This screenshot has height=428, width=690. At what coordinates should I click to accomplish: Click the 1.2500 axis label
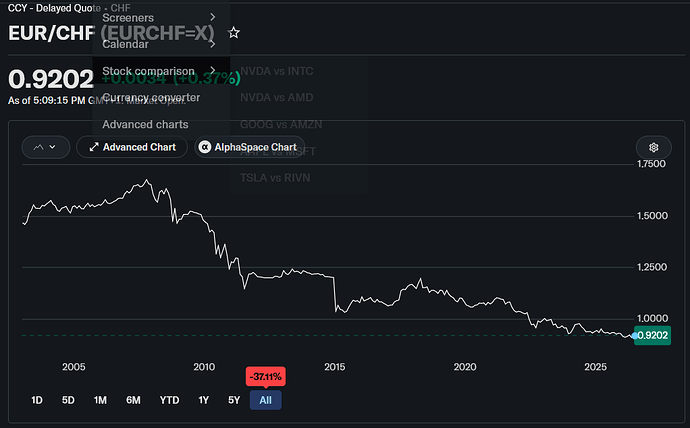click(652, 267)
